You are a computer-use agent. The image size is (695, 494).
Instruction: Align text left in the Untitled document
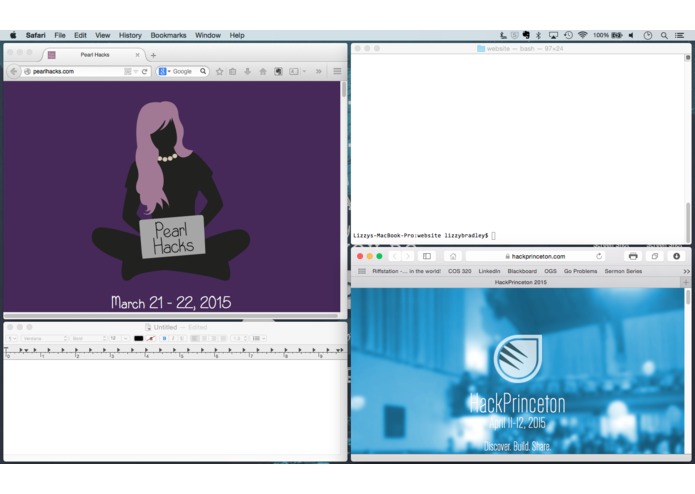click(x=195, y=338)
